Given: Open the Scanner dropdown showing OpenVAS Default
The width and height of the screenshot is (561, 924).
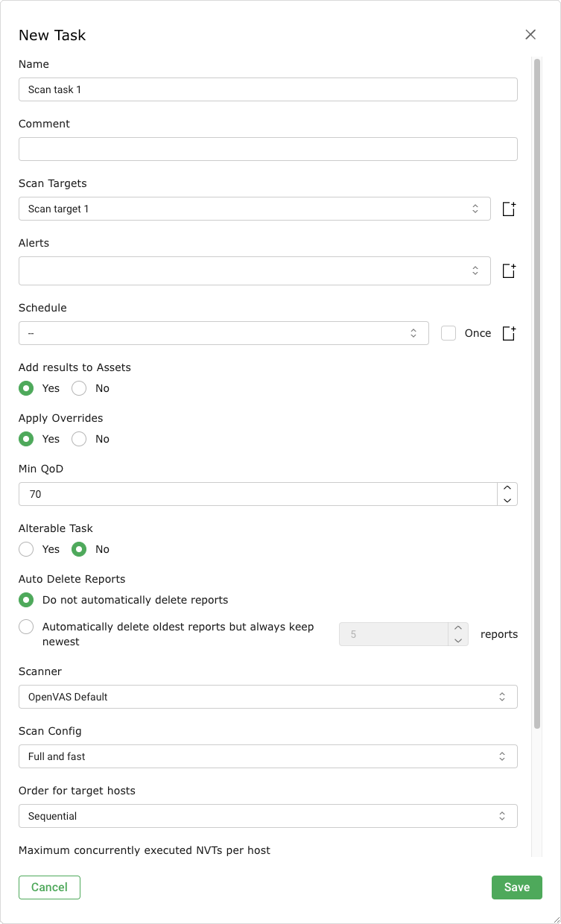Looking at the screenshot, I should click(x=267, y=697).
